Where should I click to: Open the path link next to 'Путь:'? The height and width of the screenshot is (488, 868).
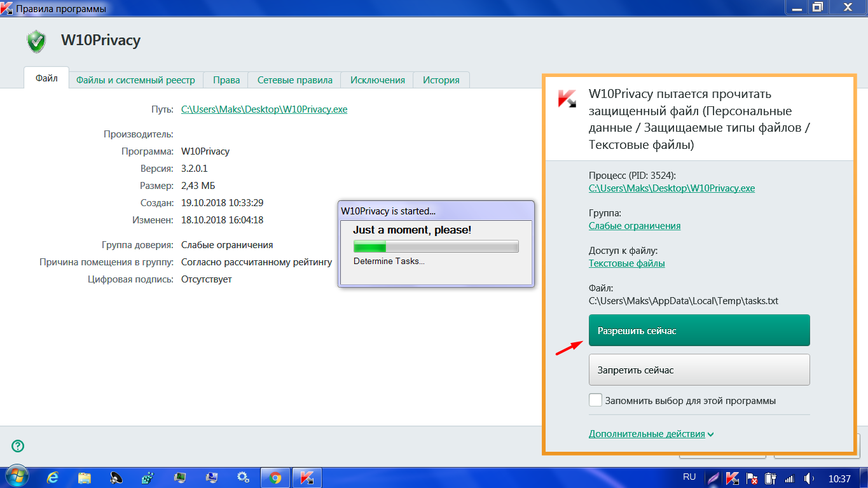tap(265, 109)
